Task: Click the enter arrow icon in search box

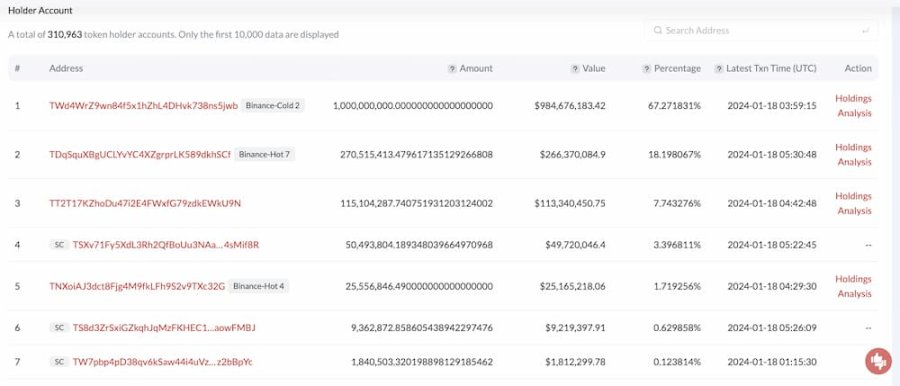Action: [x=865, y=30]
